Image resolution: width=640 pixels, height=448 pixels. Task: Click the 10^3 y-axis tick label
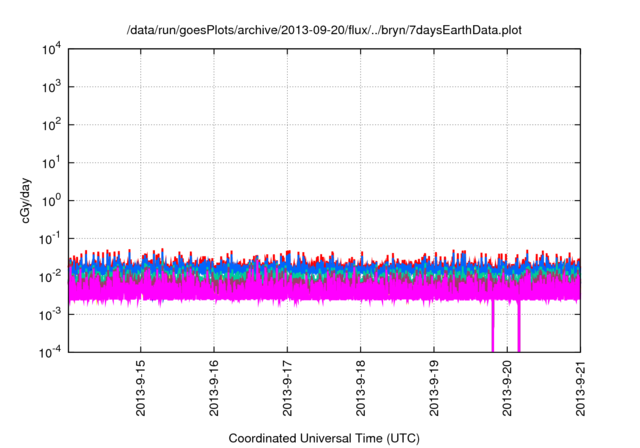(52, 87)
